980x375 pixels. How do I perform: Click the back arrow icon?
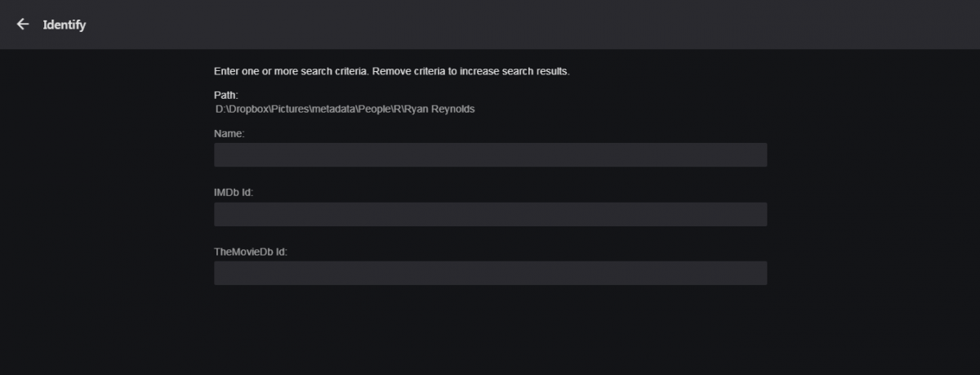pos(23,25)
